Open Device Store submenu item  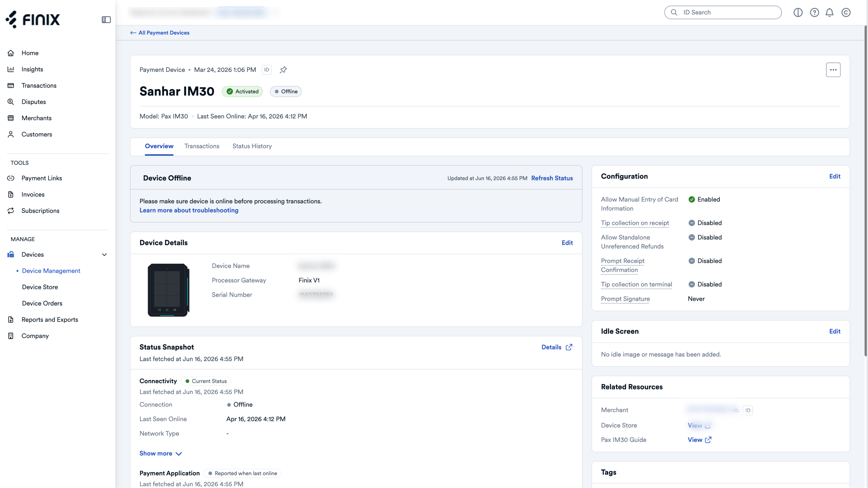(x=40, y=287)
